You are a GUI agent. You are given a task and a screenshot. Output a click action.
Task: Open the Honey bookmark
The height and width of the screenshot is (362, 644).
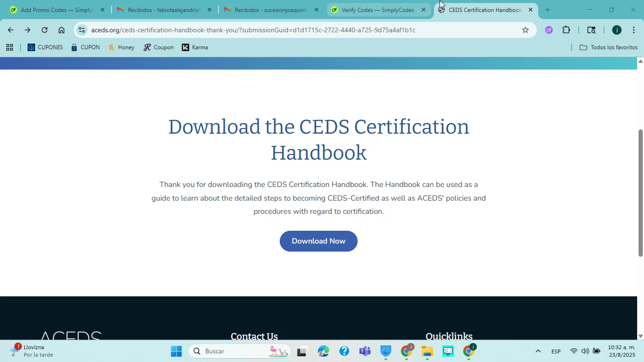(122, 48)
